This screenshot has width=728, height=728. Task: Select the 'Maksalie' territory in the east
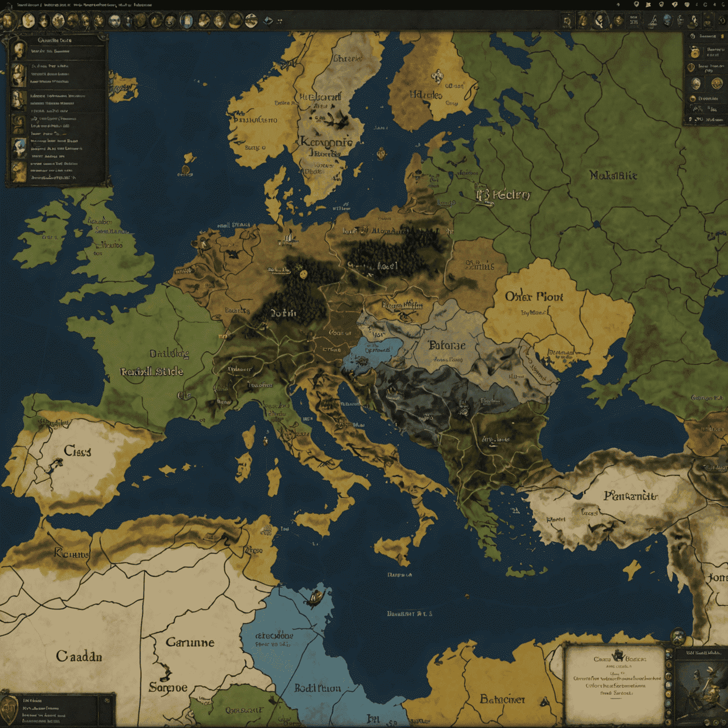pos(613,175)
